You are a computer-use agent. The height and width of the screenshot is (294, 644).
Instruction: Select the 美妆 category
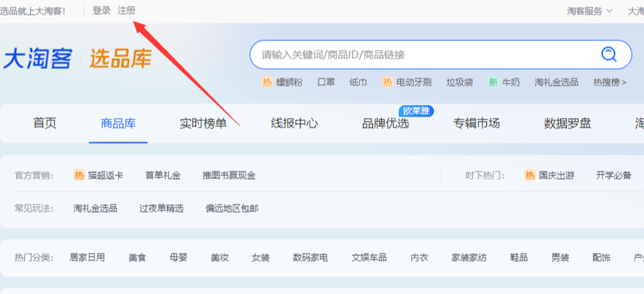pos(220,257)
